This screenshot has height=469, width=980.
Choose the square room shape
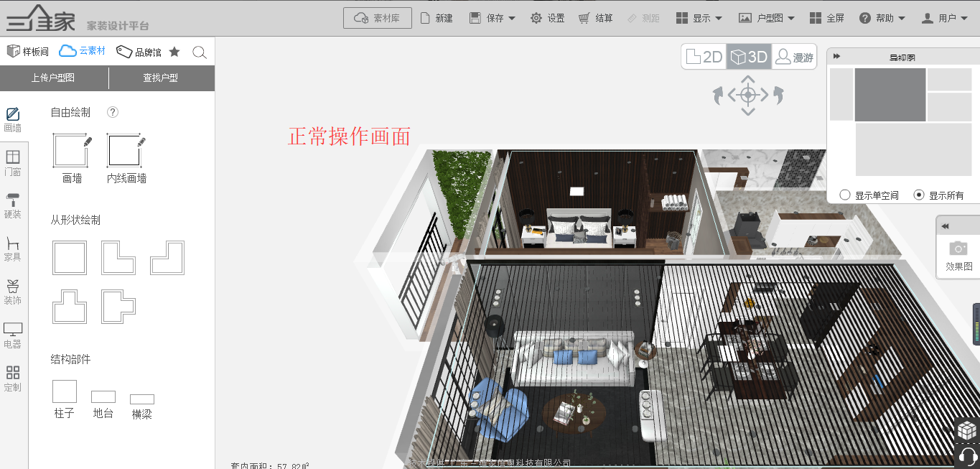click(x=70, y=258)
